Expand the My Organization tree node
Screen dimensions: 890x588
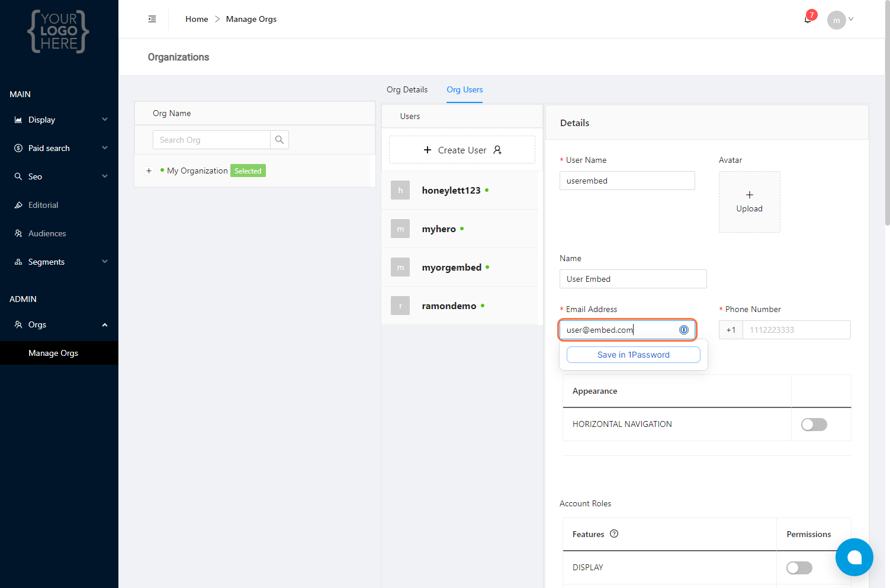(149, 171)
